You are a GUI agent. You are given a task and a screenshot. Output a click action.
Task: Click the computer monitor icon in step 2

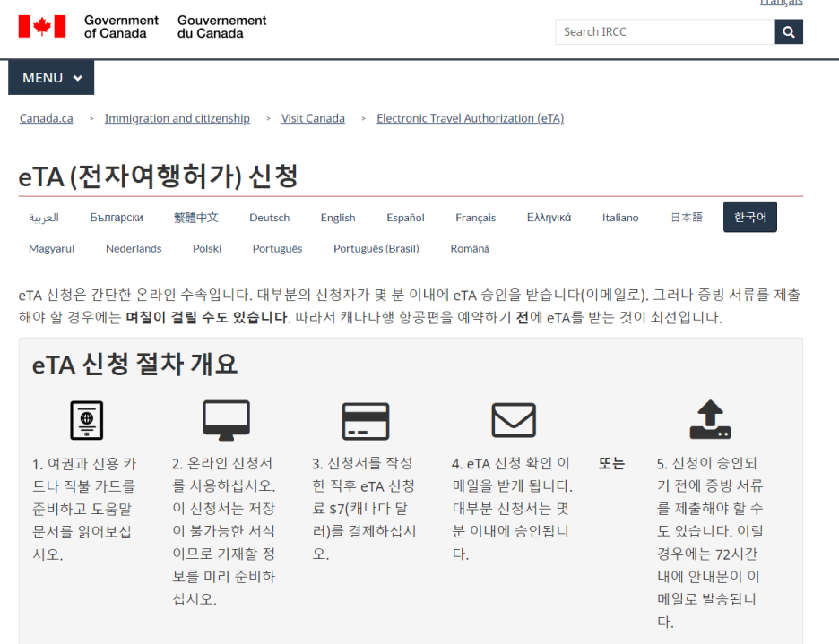(227, 420)
